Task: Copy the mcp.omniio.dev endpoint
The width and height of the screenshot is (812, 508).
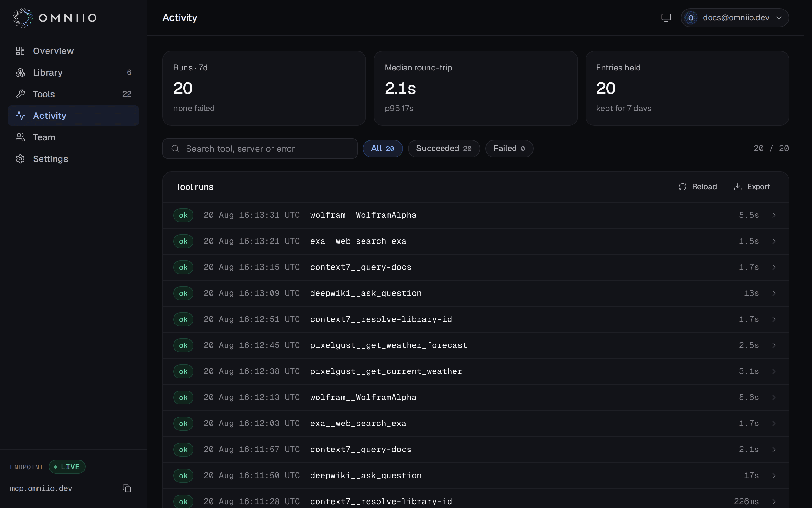Action: coord(127,488)
